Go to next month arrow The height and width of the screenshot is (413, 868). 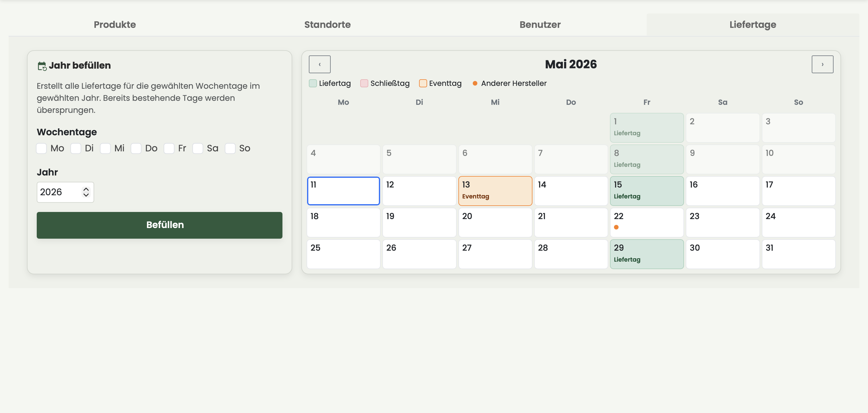pyautogui.click(x=822, y=64)
